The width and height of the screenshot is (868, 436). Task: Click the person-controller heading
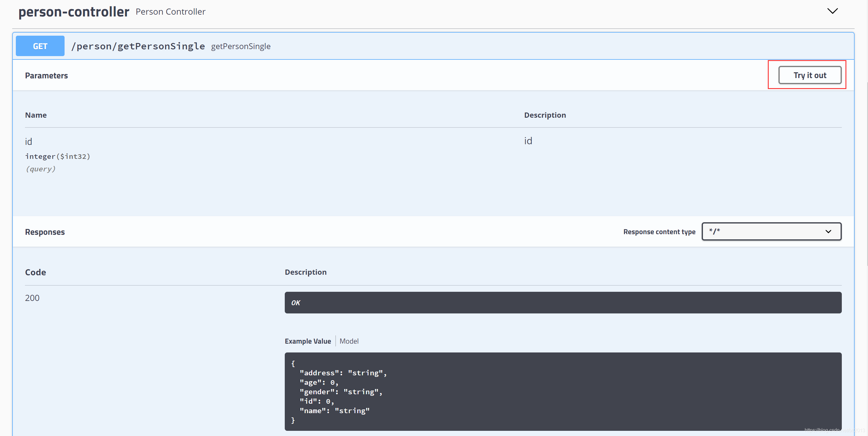click(x=74, y=12)
